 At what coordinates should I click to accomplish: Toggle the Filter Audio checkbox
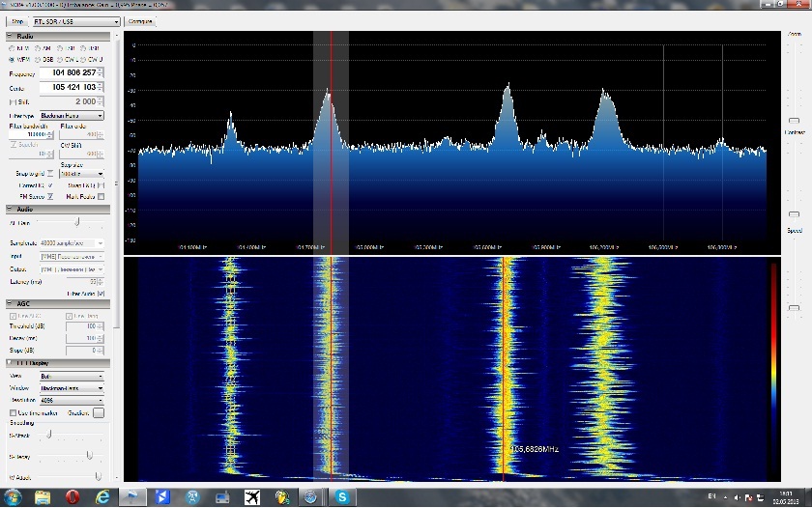coord(101,294)
